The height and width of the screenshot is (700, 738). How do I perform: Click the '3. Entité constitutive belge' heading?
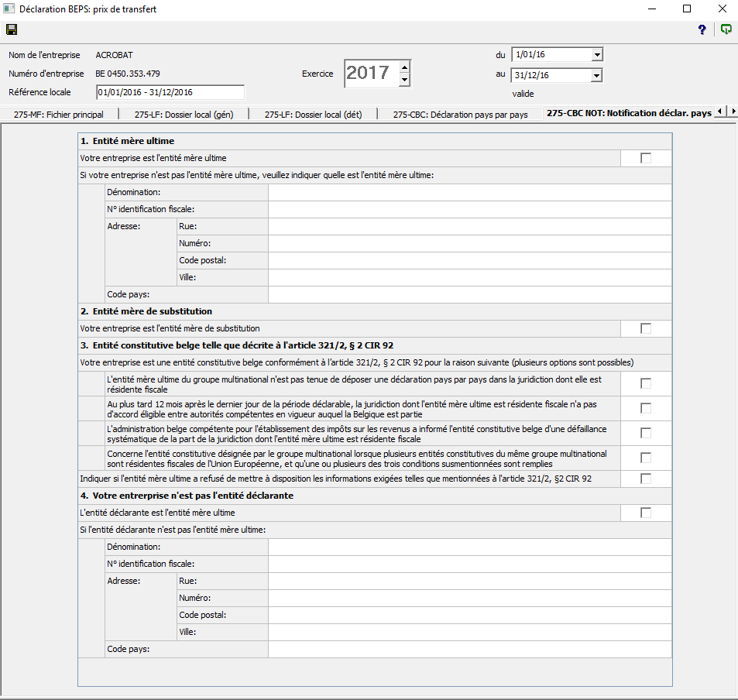(x=237, y=345)
